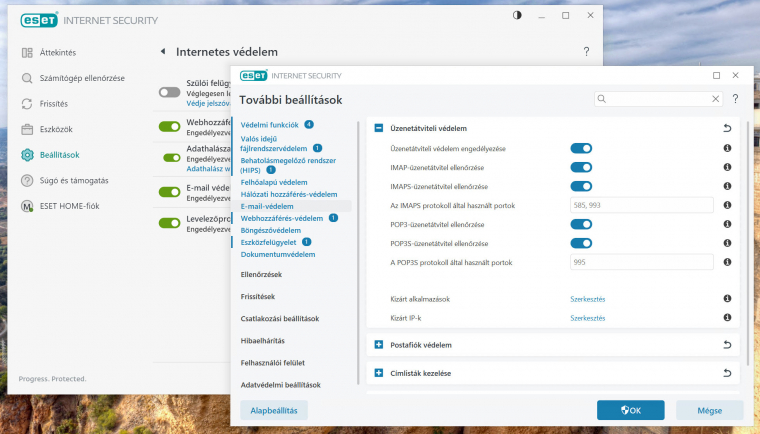Show info for Üzenetátviteli védelem engedélyezése

(x=727, y=148)
